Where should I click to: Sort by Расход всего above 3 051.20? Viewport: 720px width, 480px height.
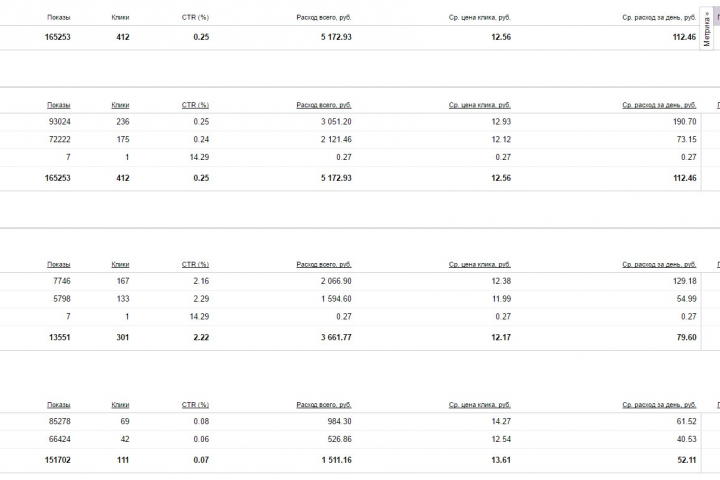[324, 105]
